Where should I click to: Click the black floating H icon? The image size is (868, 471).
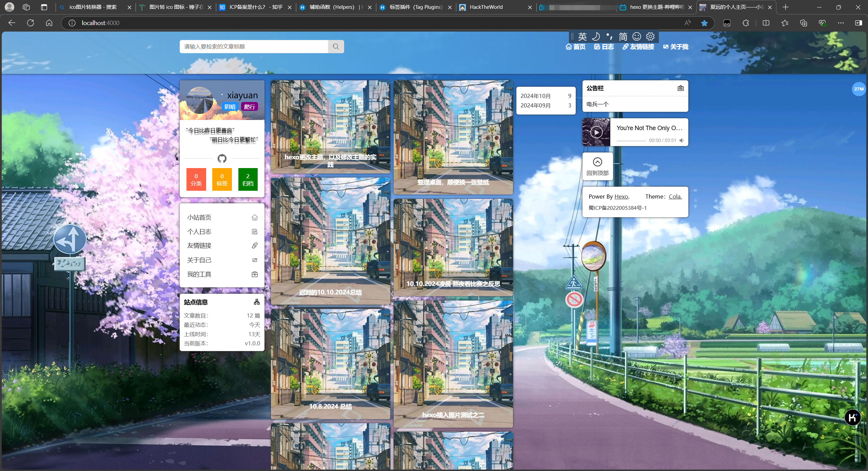(852, 417)
